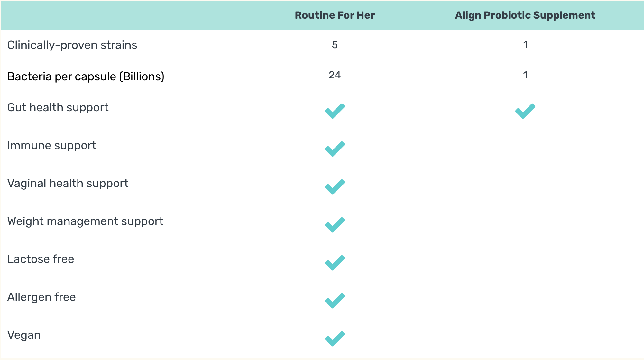Click the Vaginal health support checkmark
This screenshot has width=644, height=360.
pos(335,187)
